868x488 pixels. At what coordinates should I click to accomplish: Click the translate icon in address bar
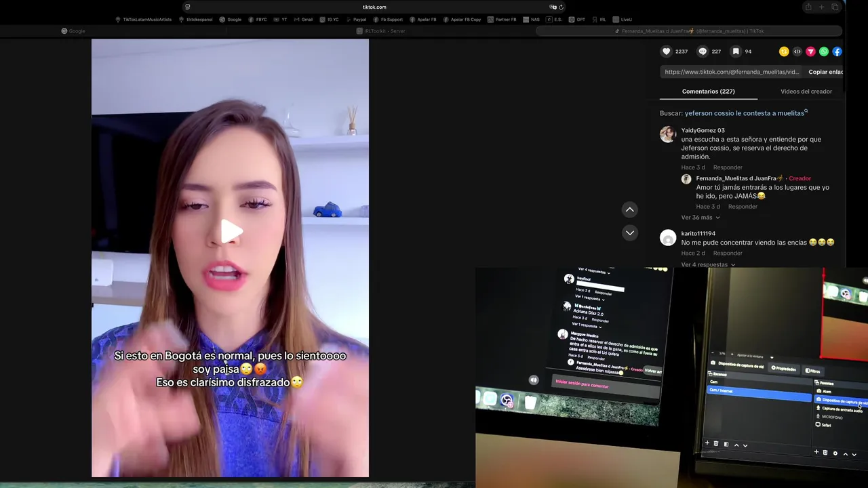pyautogui.click(x=553, y=7)
